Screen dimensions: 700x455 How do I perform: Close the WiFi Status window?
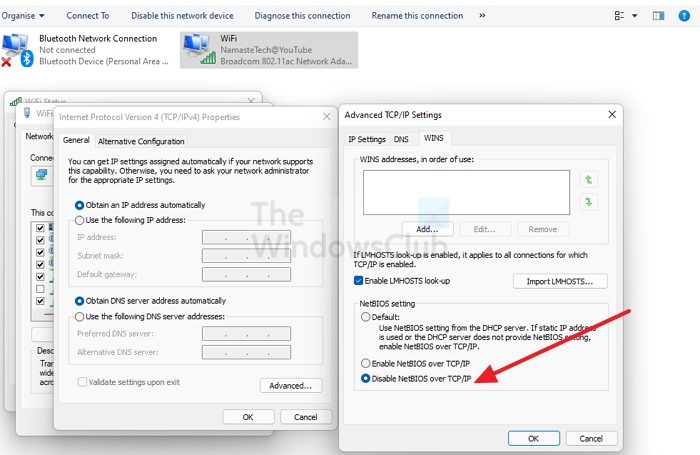(251, 100)
